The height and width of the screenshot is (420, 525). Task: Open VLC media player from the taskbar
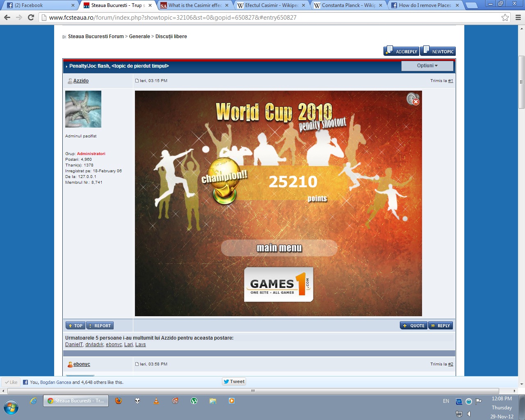pyautogui.click(x=156, y=401)
